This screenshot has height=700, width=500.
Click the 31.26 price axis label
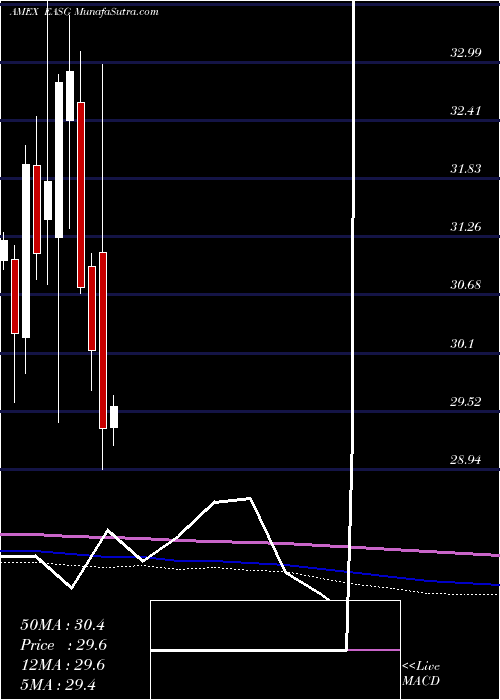[466, 226]
